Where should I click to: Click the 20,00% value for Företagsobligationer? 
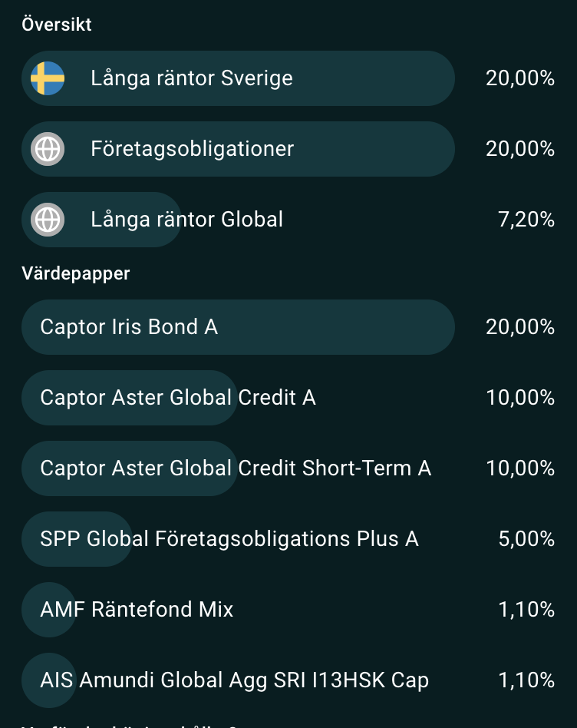[x=520, y=149]
